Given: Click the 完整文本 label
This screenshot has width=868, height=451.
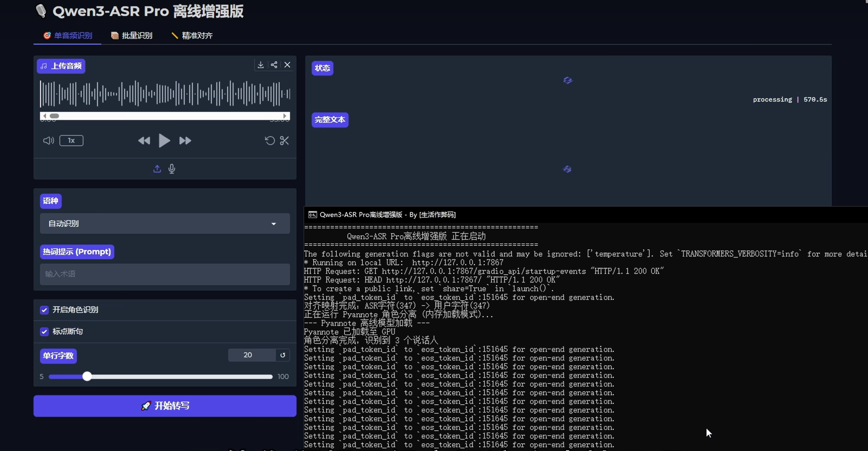Looking at the screenshot, I should tap(330, 120).
